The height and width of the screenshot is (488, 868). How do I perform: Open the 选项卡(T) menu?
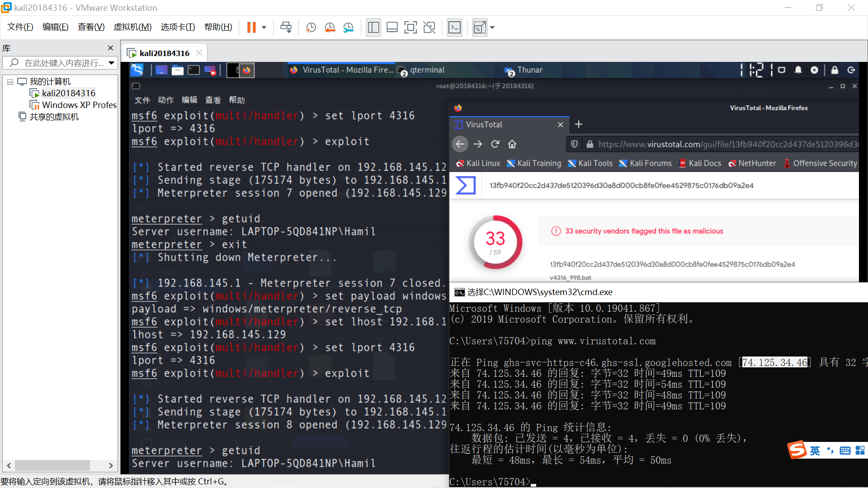[x=178, y=27]
